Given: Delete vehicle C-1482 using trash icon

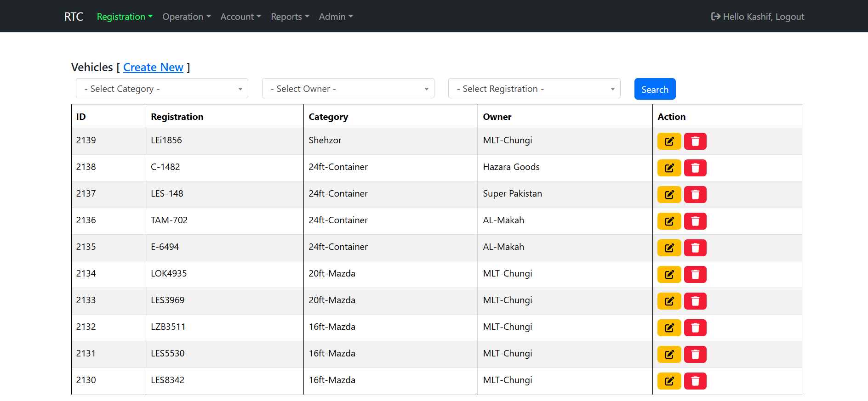Looking at the screenshot, I should point(695,168).
